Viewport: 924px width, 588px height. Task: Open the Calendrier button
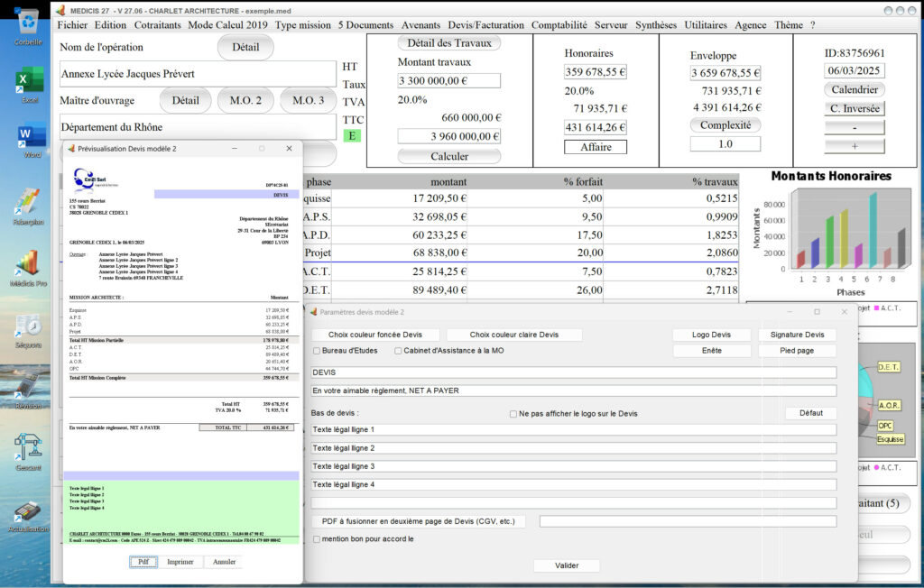tap(855, 89)
